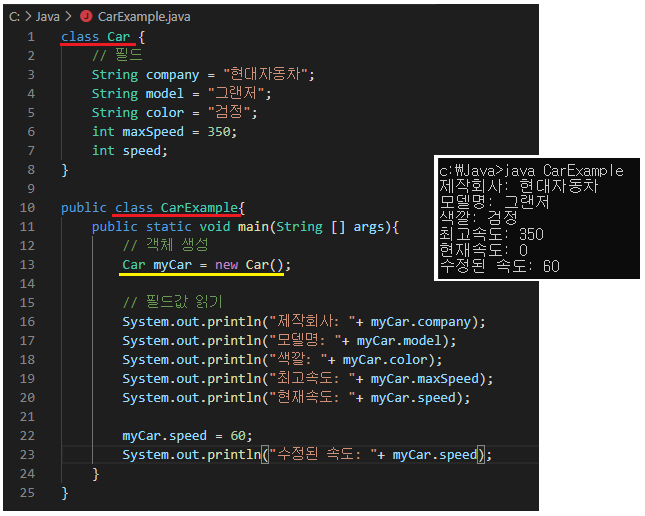This screenshot has width=645, height=516.
Task: Click 'myCar.color' on line 18
Action: pos(385,360)
